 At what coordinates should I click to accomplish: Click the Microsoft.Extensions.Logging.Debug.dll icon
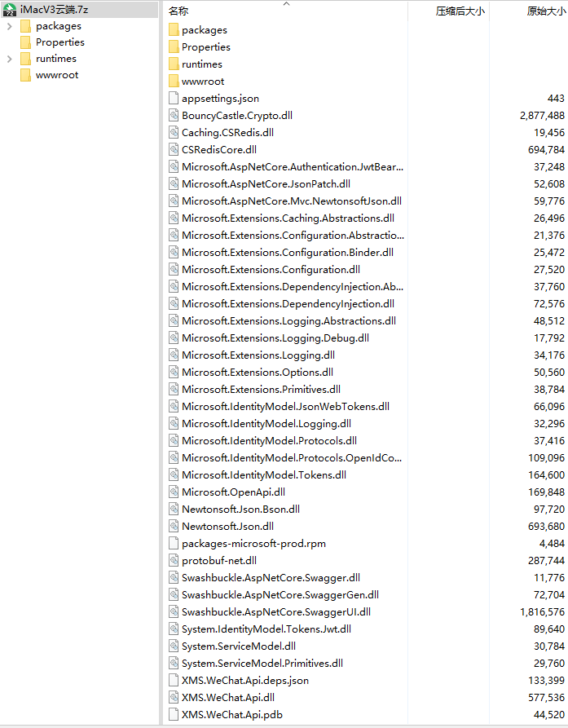[174, 338]
